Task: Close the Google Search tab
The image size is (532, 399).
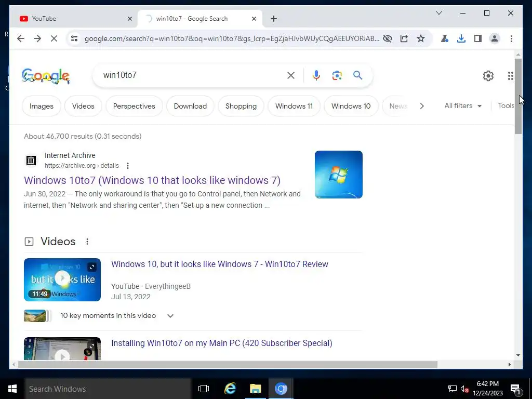Action: [x=254, y=19]
